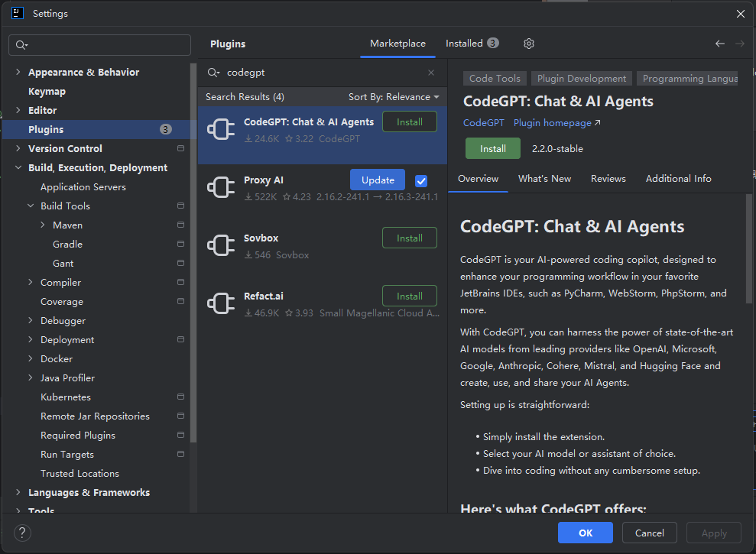Click the plugin description scrollbar

pos(749,249)
